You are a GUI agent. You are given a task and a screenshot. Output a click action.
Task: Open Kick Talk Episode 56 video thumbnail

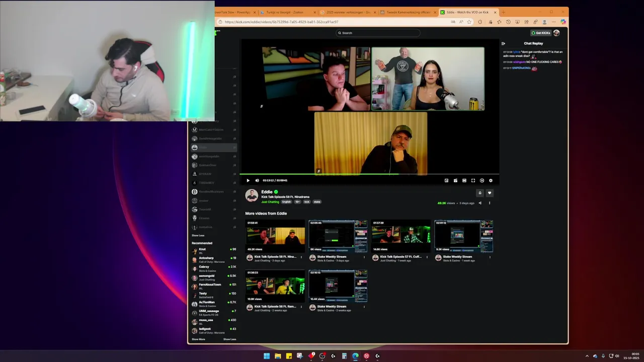(x=275, y=286)
